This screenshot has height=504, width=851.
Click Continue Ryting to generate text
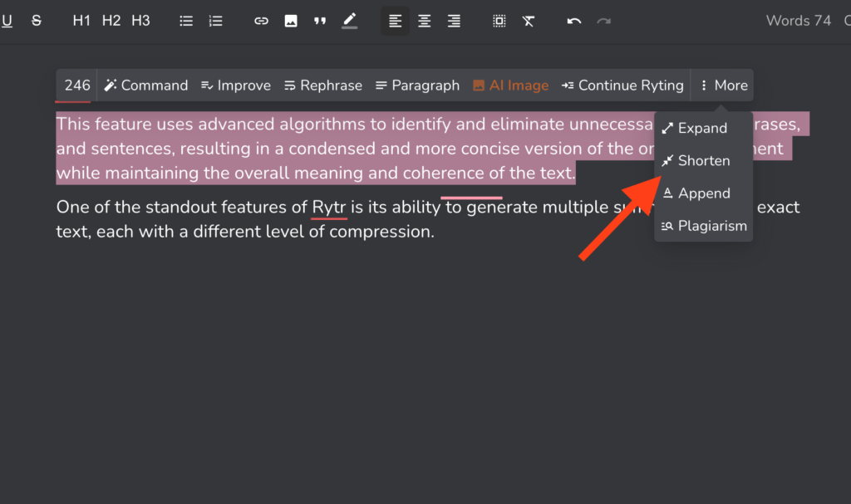pos(622,85)
